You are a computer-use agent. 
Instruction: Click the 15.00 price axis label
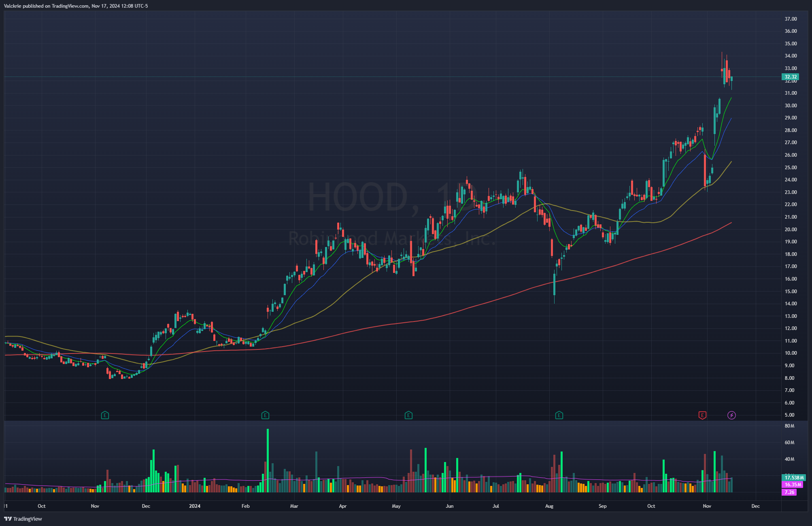tap(791, 292)
